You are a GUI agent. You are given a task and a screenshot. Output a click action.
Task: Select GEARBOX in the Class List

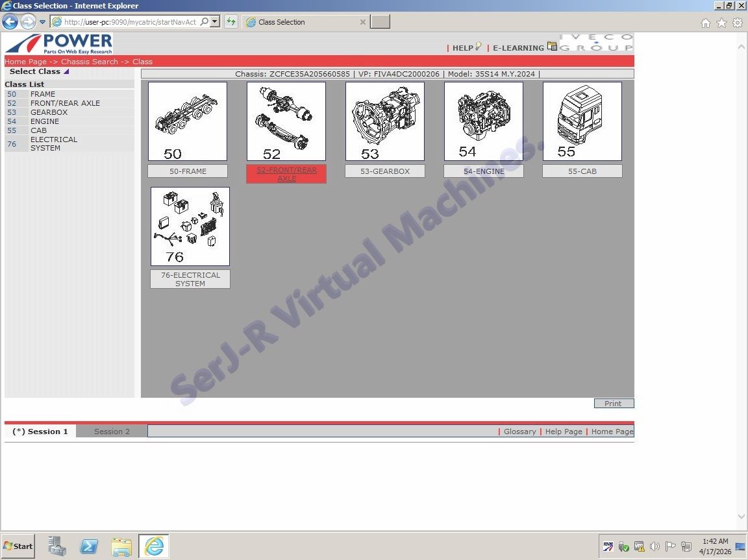click(x=49, y=112)
